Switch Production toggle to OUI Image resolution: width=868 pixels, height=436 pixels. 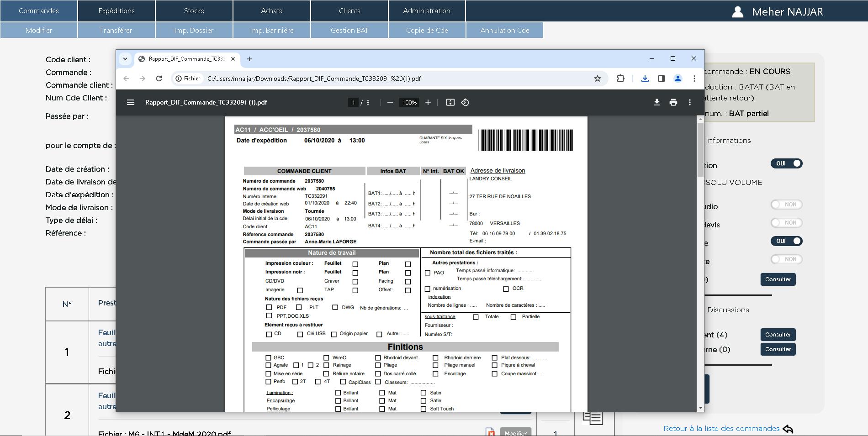pyautogui.click(x=786, y=163)
